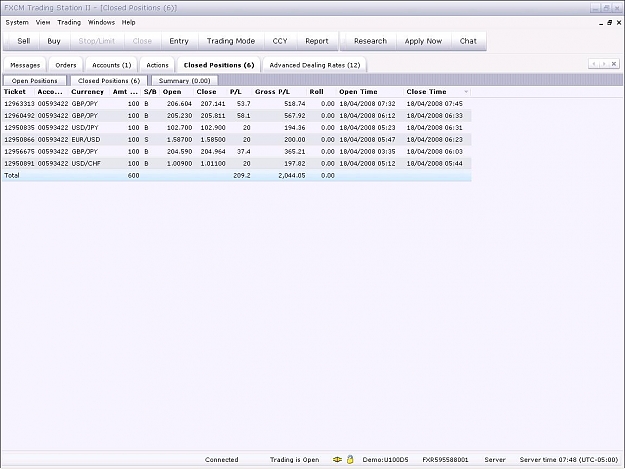Viewport: 625px width, 469px height.
Task: Select the top Closed Positions (6) tab
Action: point(219,65)
